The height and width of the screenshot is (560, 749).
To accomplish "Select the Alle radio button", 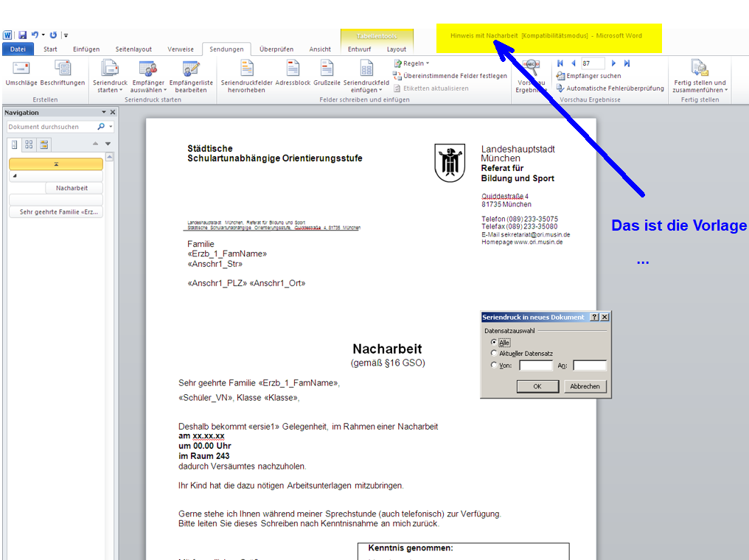I will point(494,343).
